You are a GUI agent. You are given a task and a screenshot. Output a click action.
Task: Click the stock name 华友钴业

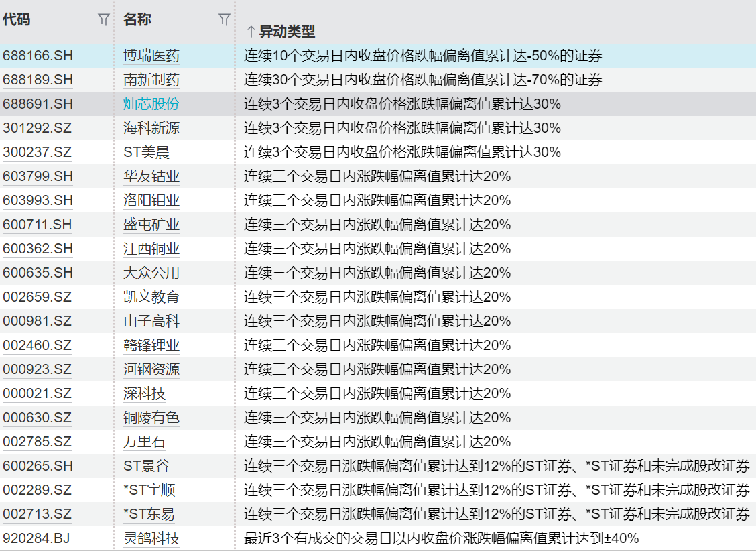[x=151, y=176]
